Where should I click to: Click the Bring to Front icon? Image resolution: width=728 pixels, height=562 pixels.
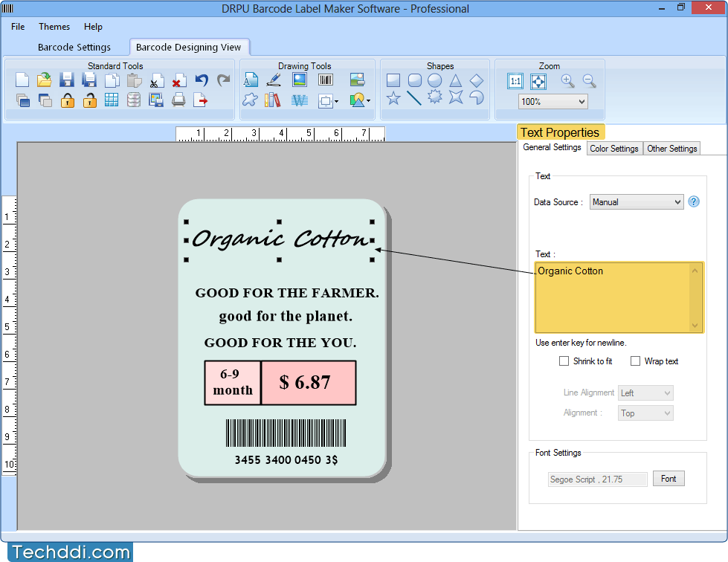point(22,100)
